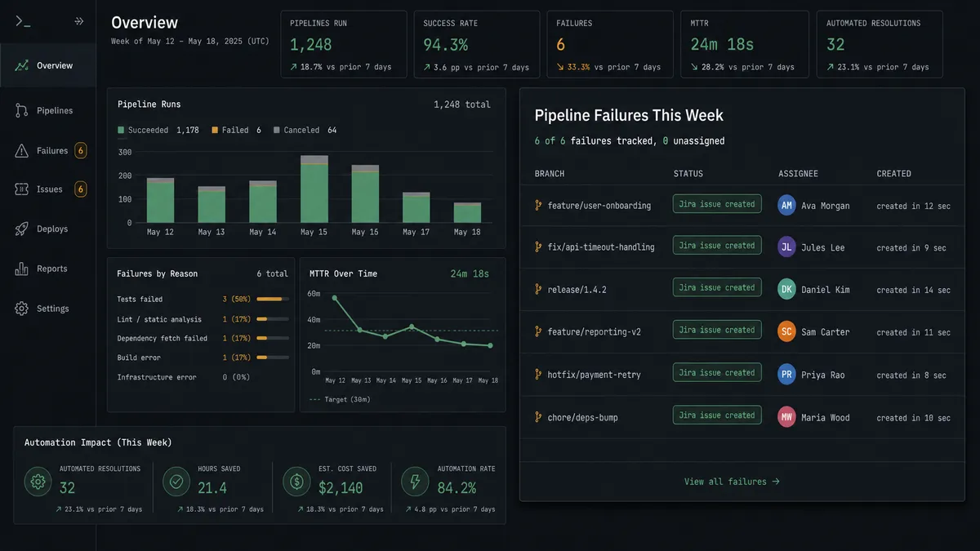Screen dimensions: 980x551
Task: Click the terminal prompt logo icon
Action: click(x=23, y=21)
